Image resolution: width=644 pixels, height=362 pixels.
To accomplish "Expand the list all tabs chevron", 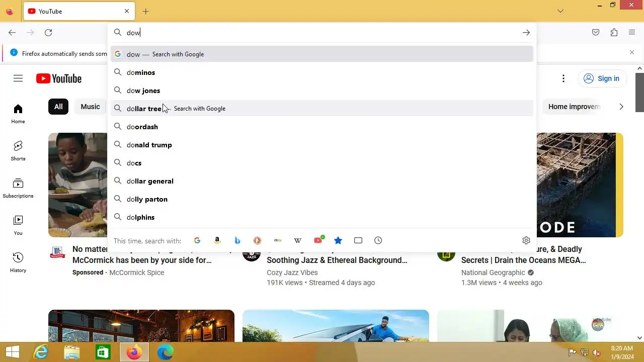I will (560, 11).
